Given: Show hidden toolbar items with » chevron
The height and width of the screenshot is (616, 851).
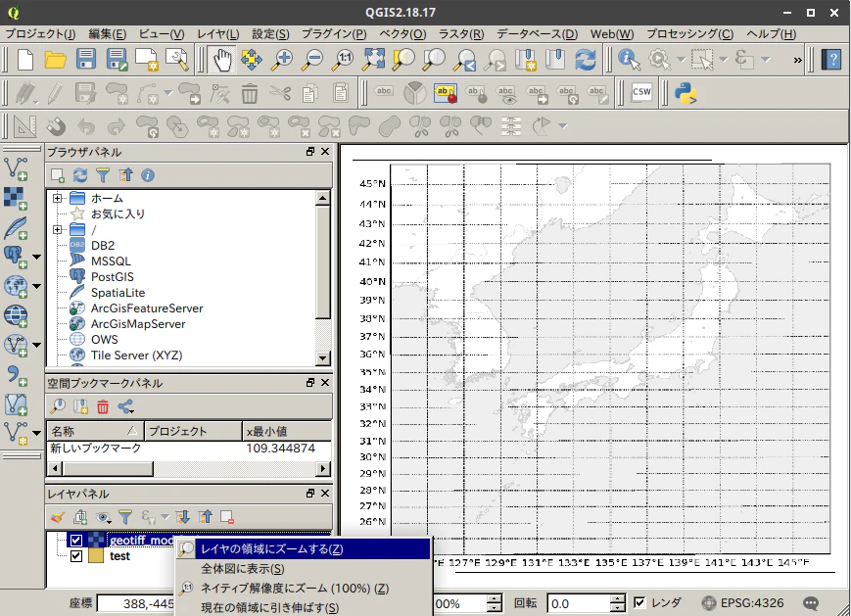Looking at the screenshot, I should [x=797, y=60].
